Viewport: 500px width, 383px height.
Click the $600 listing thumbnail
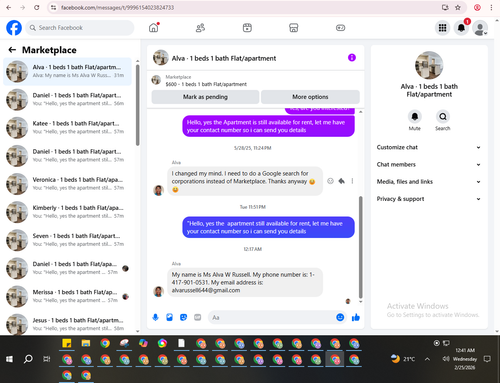pyautogui.click(x=156, y=80)
